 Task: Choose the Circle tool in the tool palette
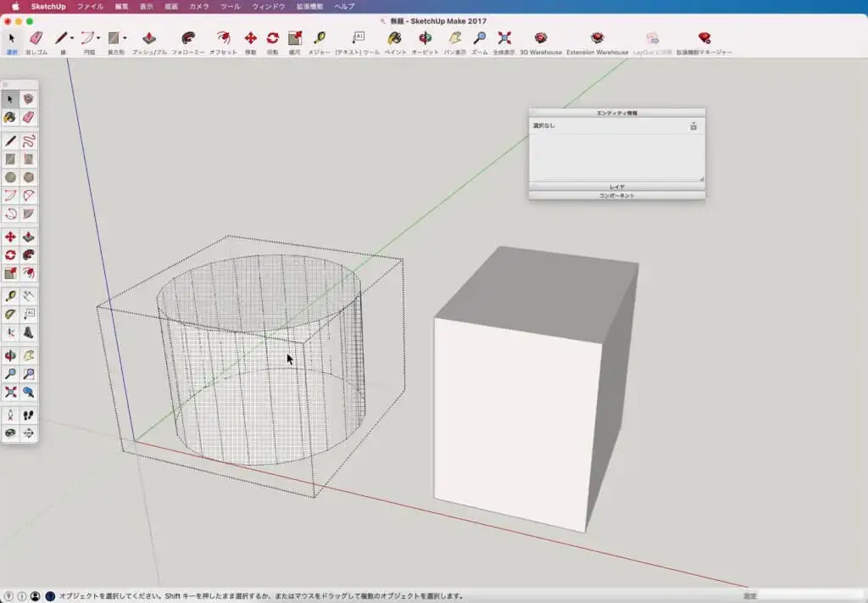[x=10, y=177]
